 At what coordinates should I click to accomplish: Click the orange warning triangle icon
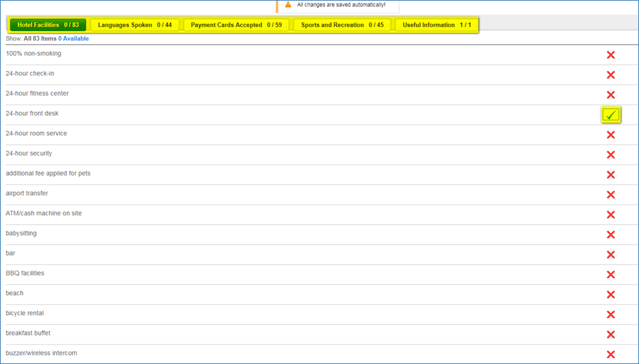coord(288,5)
